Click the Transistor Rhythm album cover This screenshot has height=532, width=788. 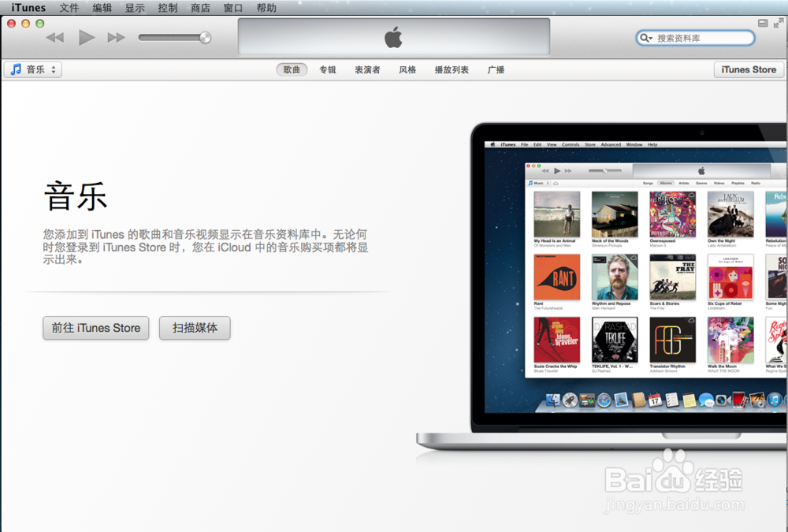point(673,340)
